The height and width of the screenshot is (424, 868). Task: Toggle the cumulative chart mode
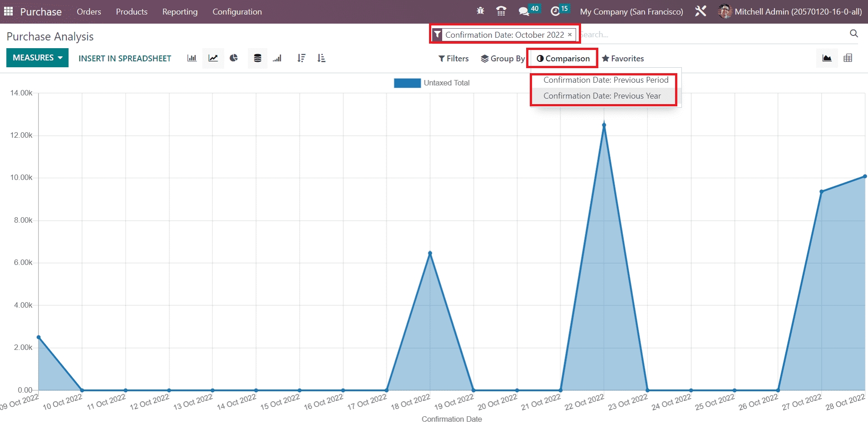point(277,58)
